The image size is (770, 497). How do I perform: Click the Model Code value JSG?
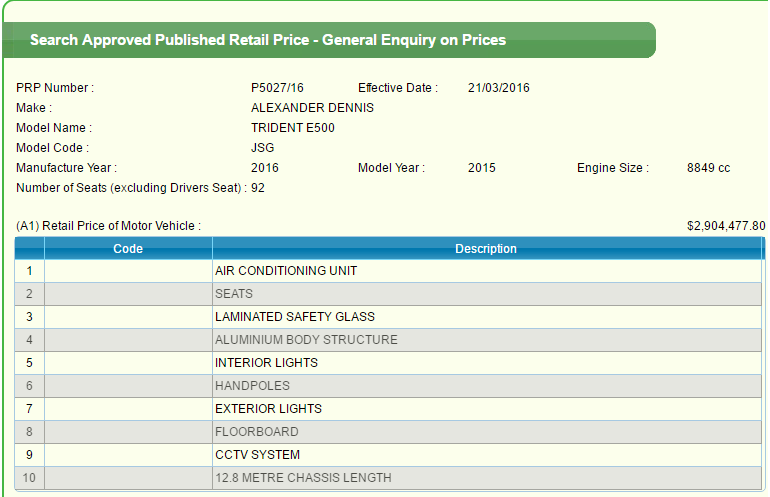(262, 148)
